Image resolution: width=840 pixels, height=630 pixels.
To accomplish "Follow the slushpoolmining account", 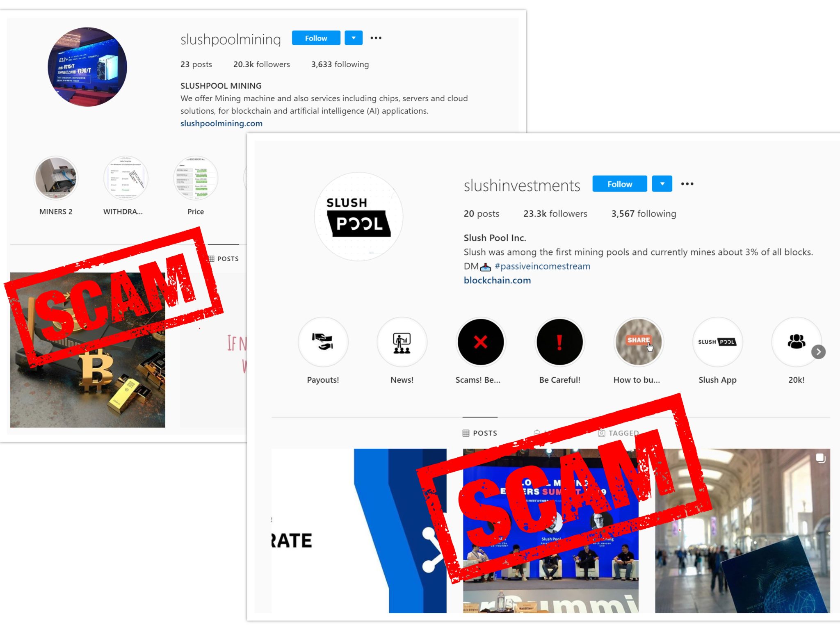I will coord(316,38).
